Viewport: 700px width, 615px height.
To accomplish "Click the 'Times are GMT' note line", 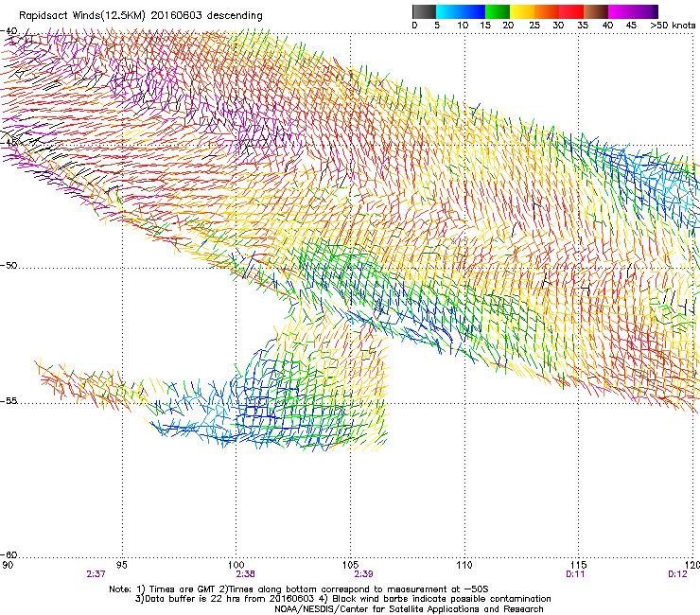I will pyautogui.click(x=299, y=589).
